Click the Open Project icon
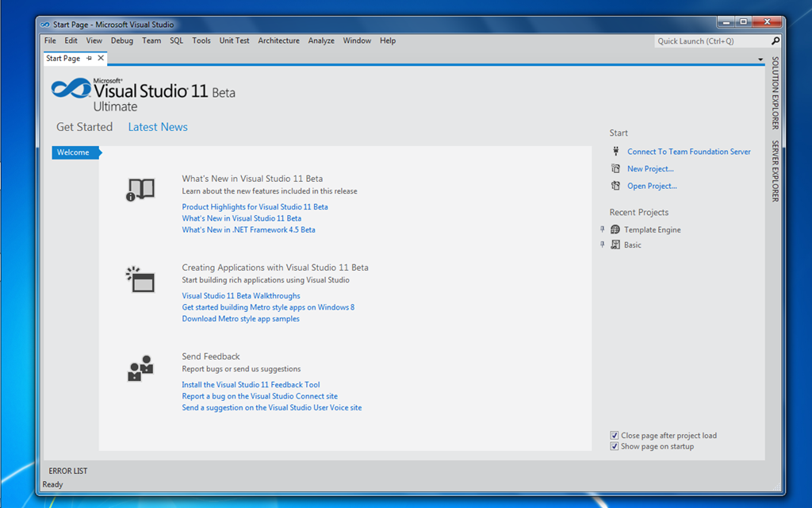This screenshot has width=812, height=508. (615, 186)
